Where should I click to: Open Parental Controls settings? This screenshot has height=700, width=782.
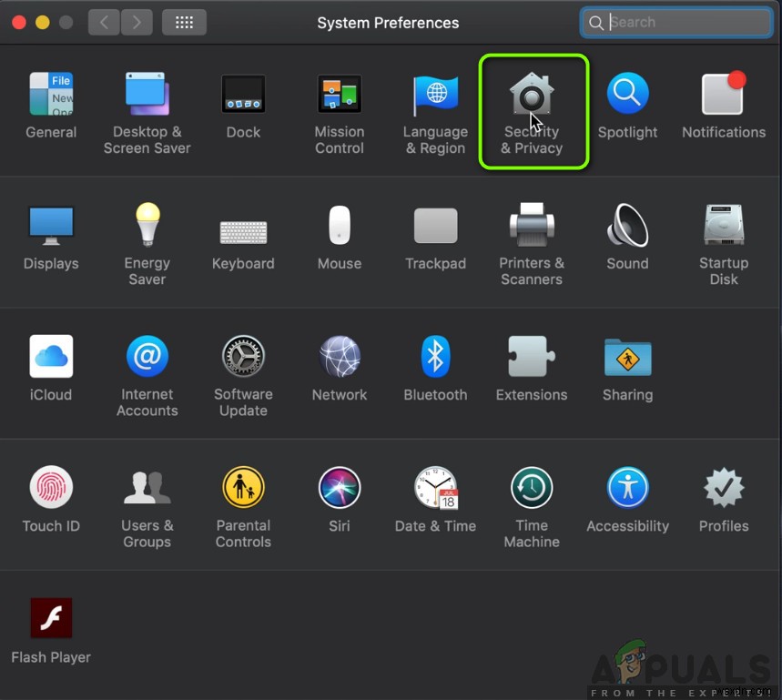coord(243,486)
